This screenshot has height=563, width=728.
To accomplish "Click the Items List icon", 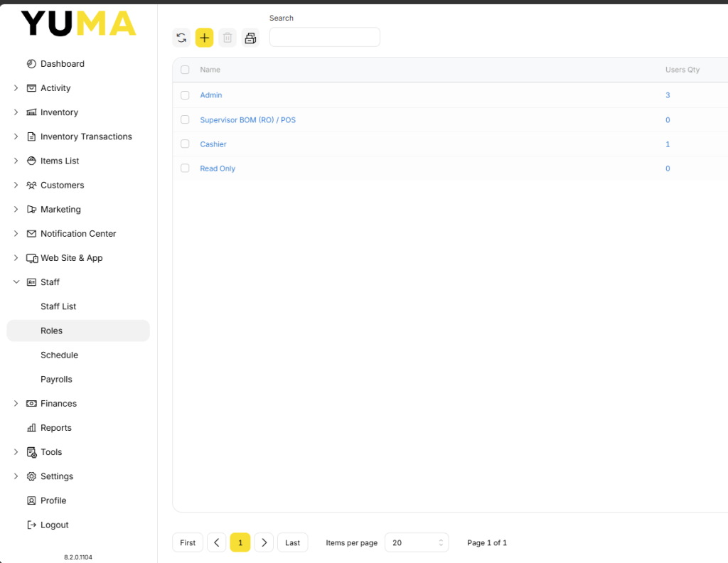I will (31, 161).
